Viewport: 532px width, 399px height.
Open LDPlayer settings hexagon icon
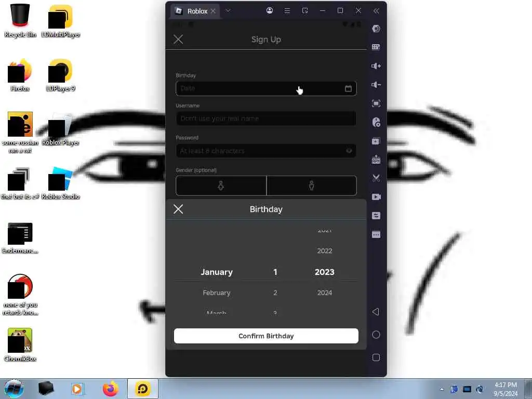(376, 29)
